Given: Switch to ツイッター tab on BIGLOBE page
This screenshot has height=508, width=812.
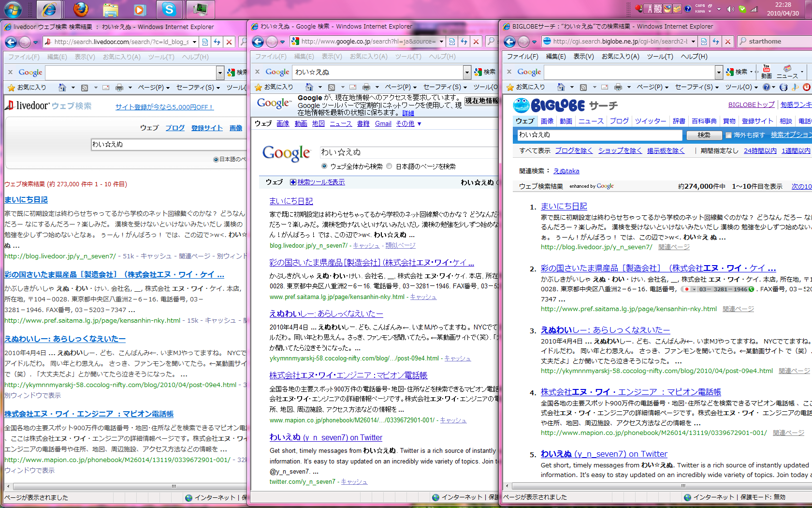Looking at the screenshot, I should click(651, 121).
